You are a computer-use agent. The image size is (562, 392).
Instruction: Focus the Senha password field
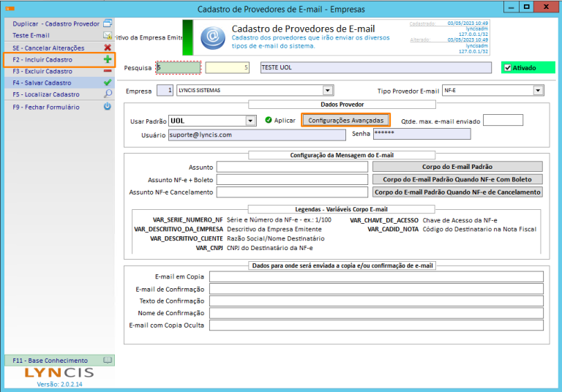tap(421, 134)
